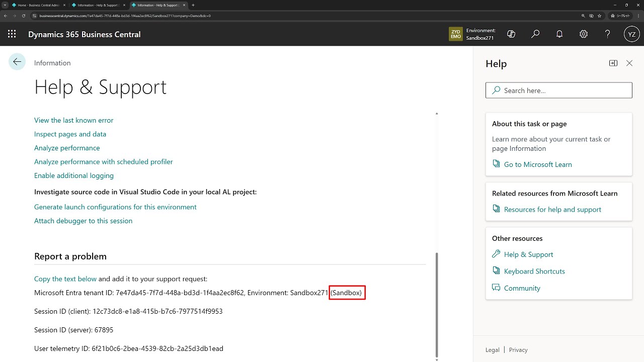
Task: Click the Session ID (client) line
Action: [x=128, y=311]
